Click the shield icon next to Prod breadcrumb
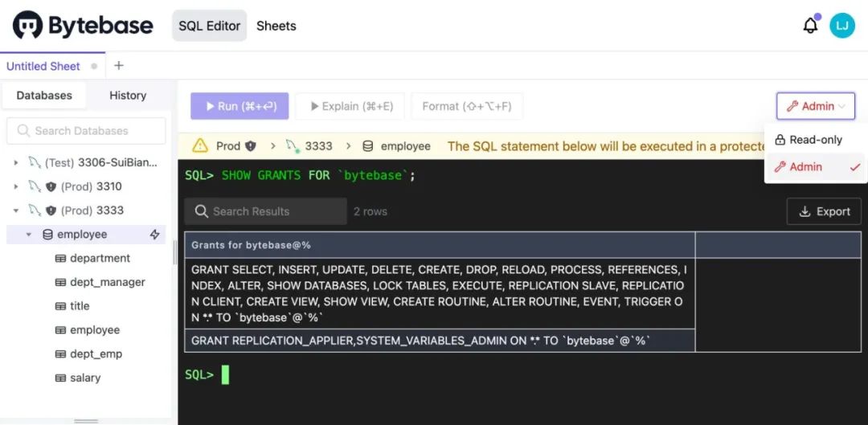This screenshot has height=425, width=868. point(251,146)
